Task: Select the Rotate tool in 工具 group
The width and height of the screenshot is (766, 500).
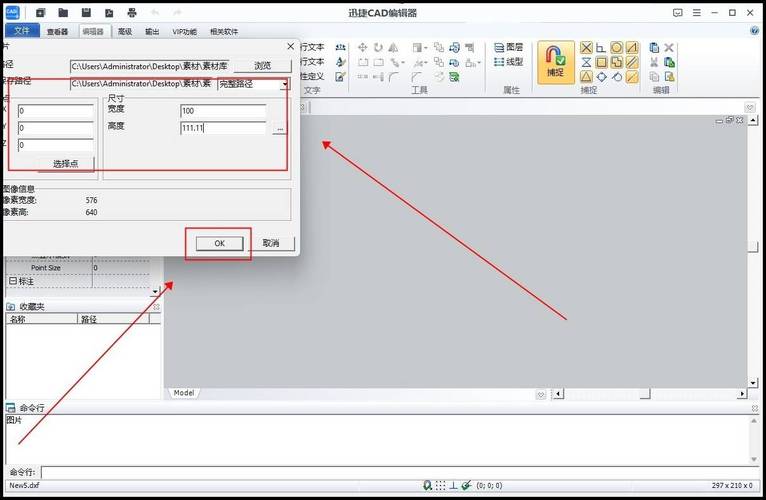Action: tap(378, 47)
